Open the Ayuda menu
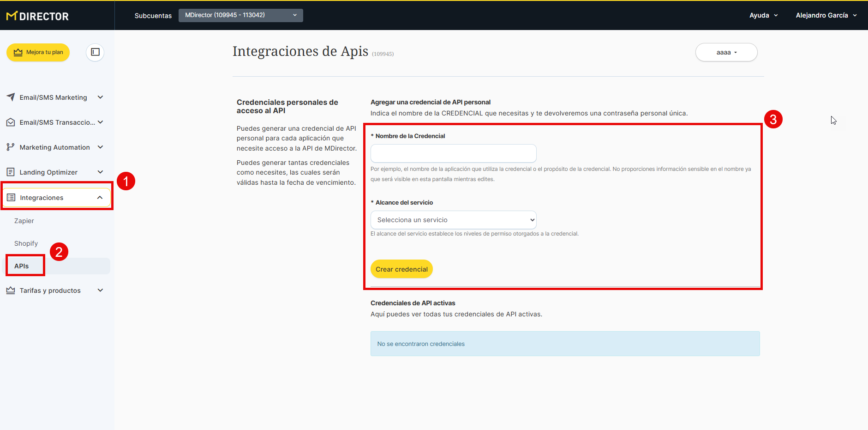 click(x=763, y=15)
